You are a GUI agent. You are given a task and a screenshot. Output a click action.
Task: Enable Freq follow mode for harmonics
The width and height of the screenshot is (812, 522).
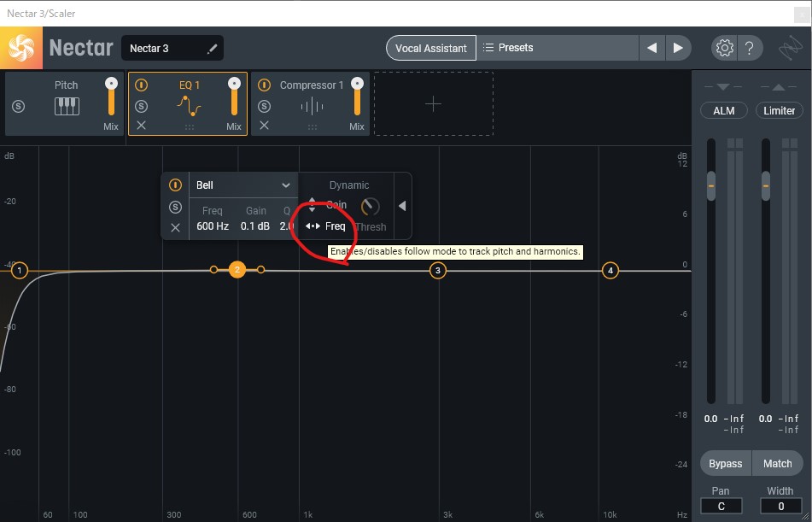click(325, 226)
